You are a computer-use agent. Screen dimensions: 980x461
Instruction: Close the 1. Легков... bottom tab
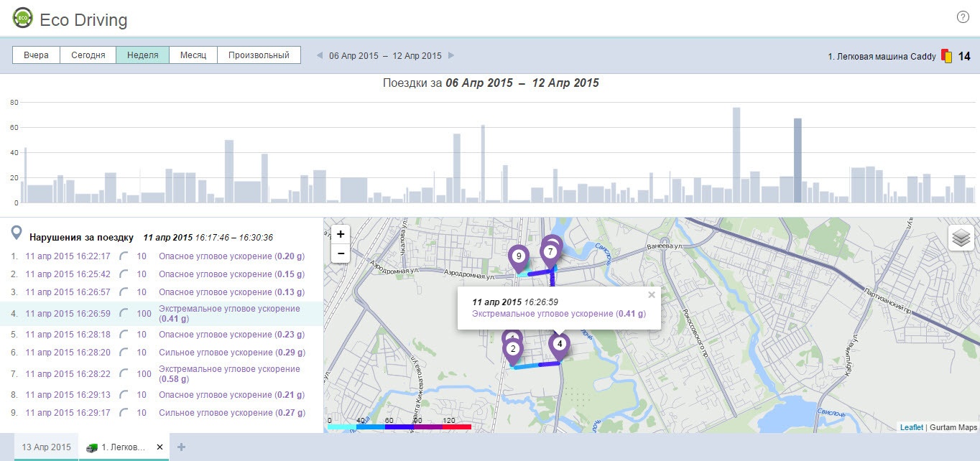coord(160,447)
